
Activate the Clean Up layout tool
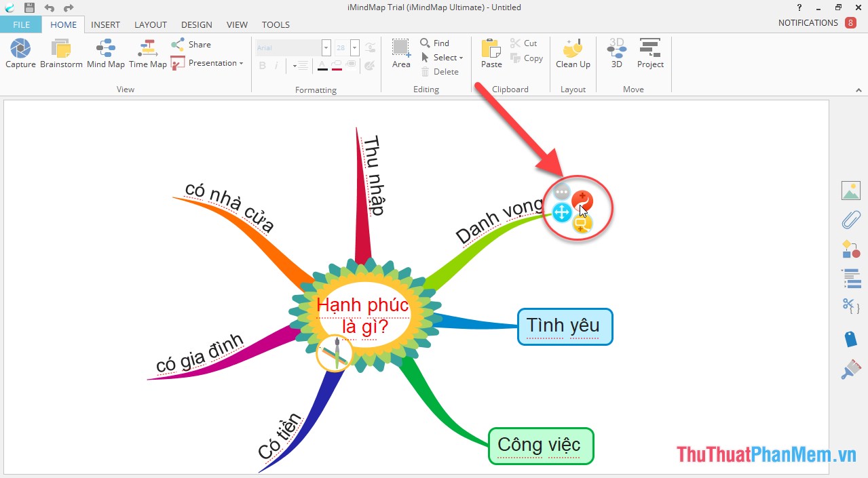tap(572, 51)
